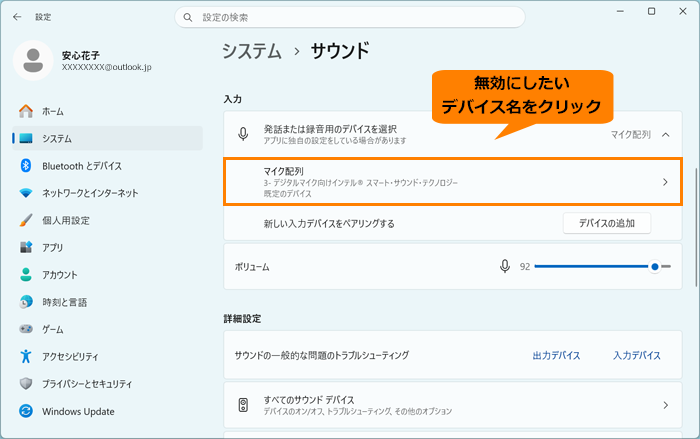Open マイク配列 device properties chevron

point(665,182)
